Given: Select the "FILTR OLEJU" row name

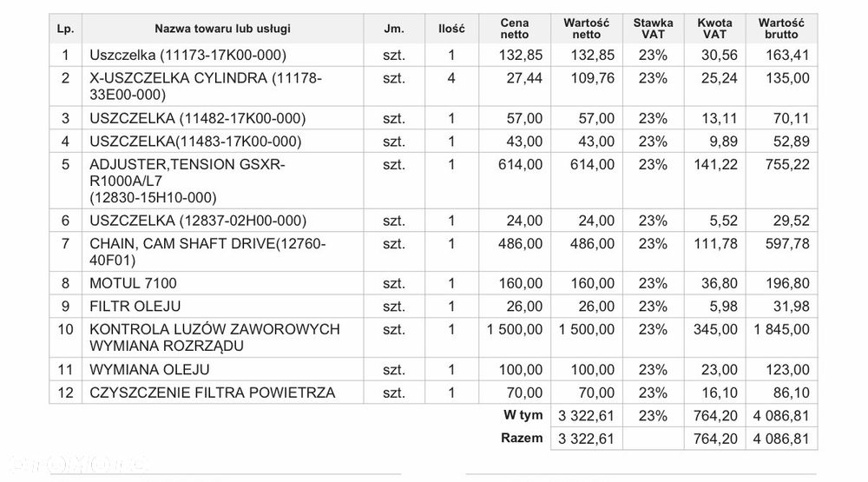Looking at the screenshot, I should click(x=135, y=307).
